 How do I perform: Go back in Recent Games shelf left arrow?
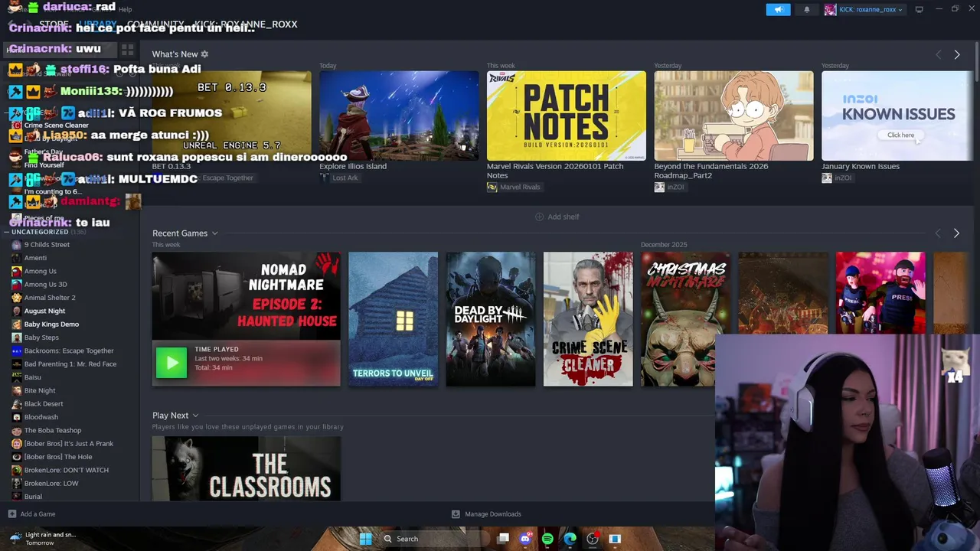point(938,233)
